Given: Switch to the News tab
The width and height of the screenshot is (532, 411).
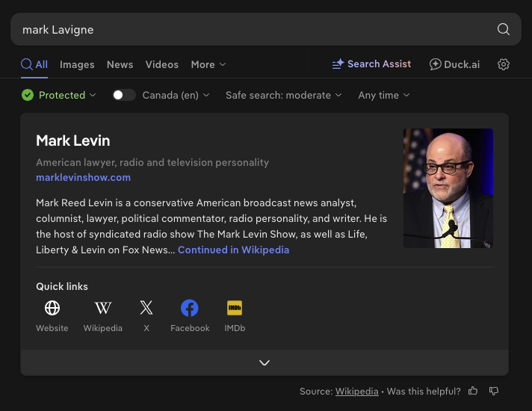Looking at the screenshot, I should point(120,64).
